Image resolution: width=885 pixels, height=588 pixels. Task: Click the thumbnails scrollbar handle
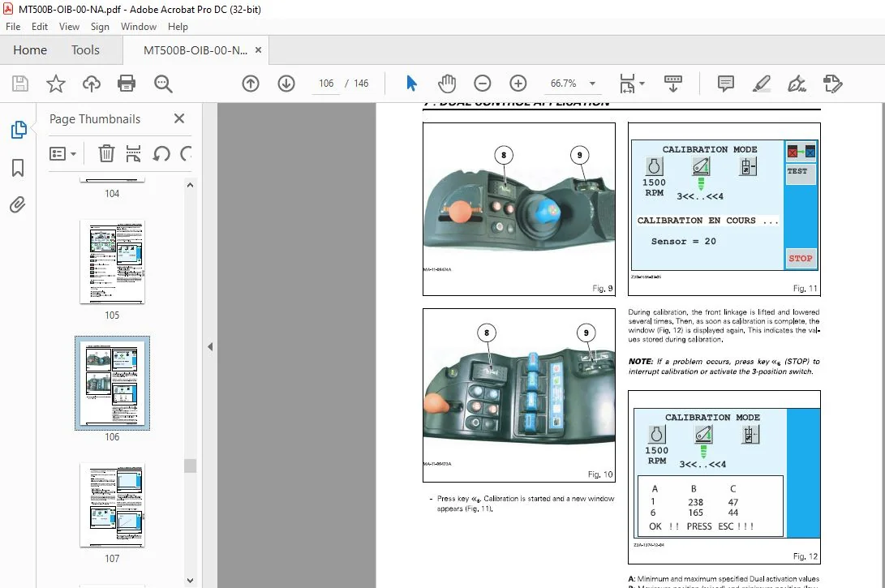(x=190, y=466)
